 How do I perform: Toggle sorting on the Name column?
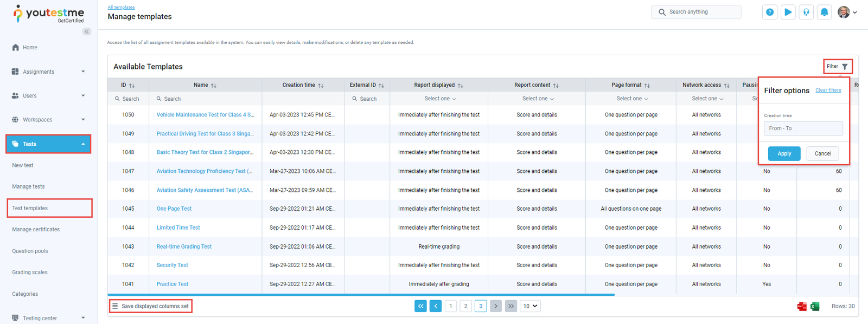pyautogui.click(x=214, y=86)
